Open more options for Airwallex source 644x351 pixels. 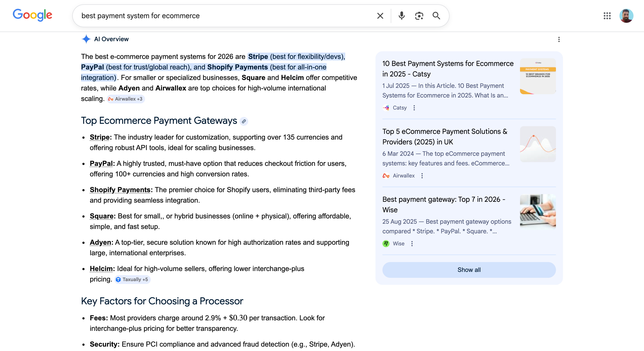pyautogui.click(x=422, y=176)
